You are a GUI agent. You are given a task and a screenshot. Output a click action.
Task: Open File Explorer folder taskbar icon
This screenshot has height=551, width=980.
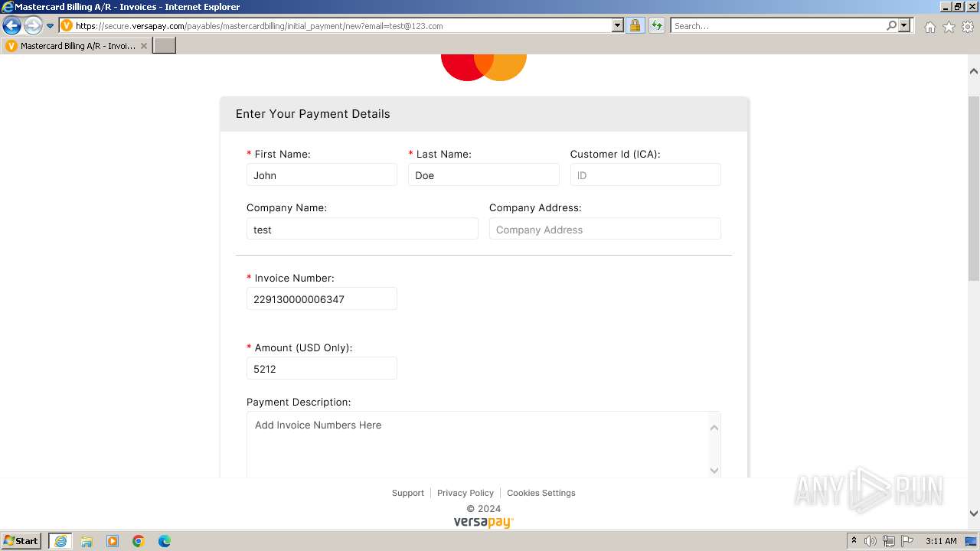(x=87, y=541)
